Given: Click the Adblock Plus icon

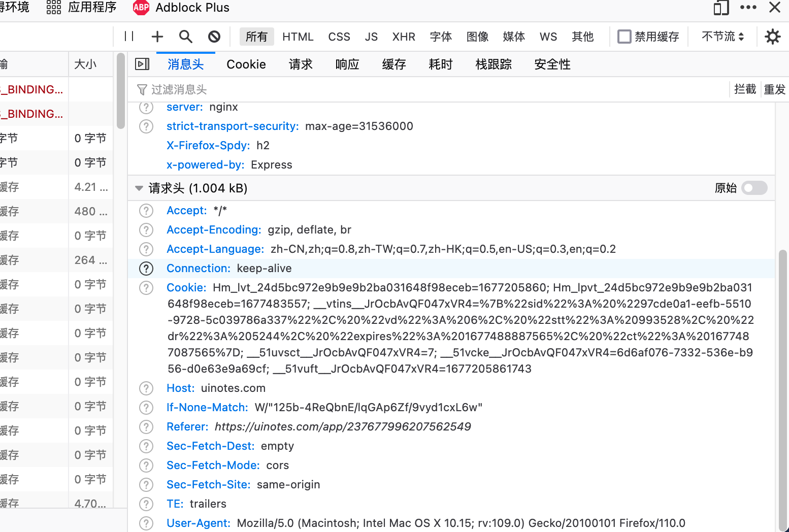Looking at the screenshot, I should click(141, 8).
